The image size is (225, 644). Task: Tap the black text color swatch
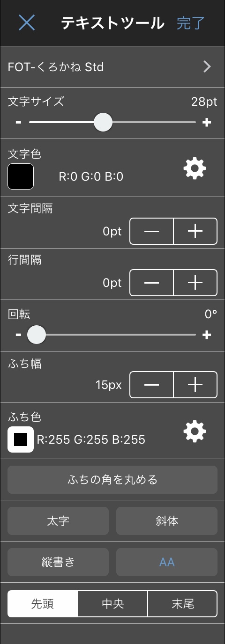point(21,176)
